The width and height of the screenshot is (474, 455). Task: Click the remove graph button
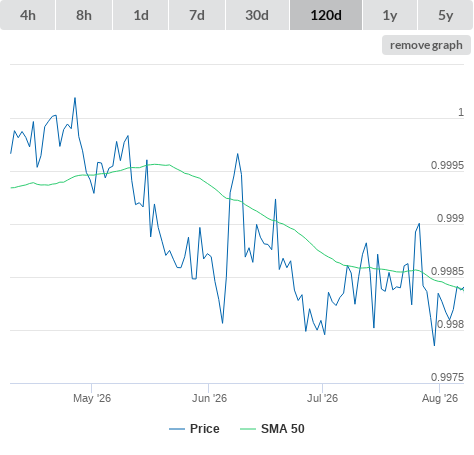click(426, 45)
